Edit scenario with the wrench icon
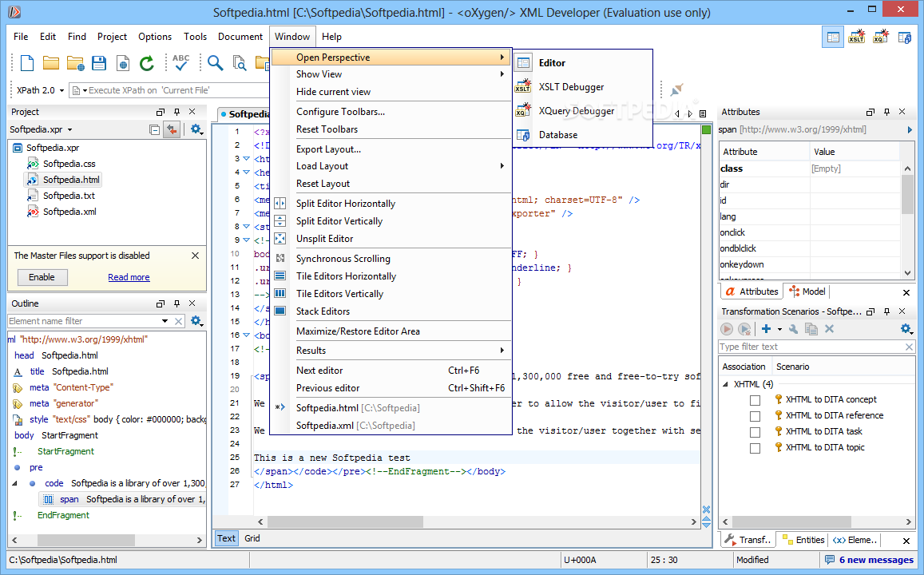 [793, 329]
